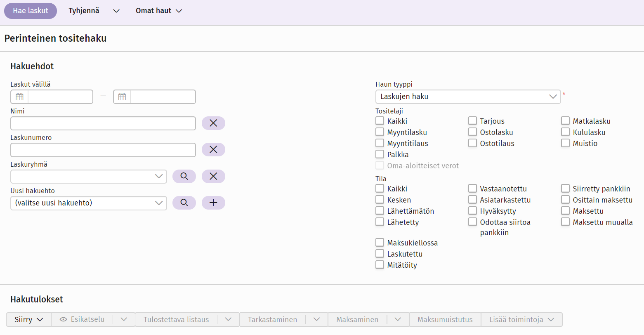Check Kaikki under Tila
The height and width of the screenshot is (335, 644).
(380, 189)
